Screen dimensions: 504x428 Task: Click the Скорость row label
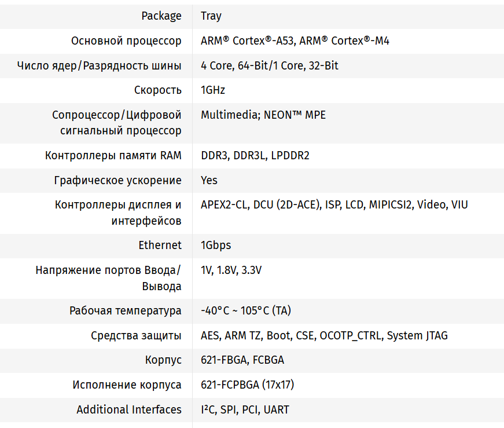pos(158,90)
